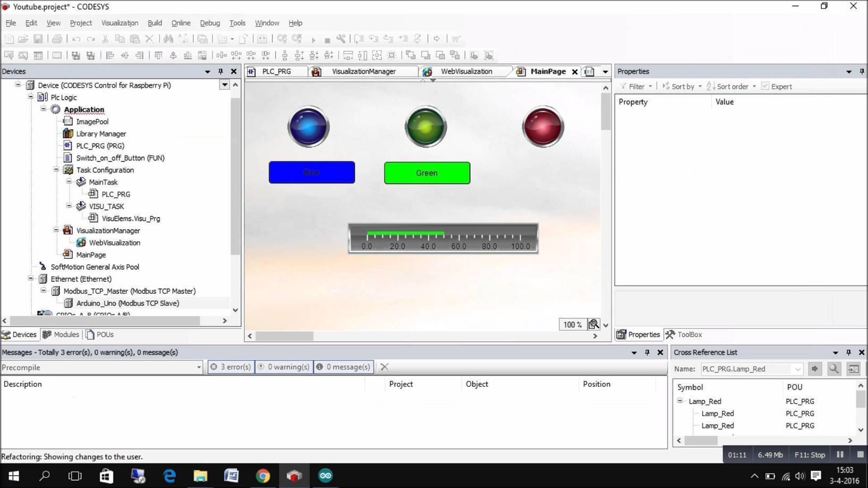Click the Print icon in the toolbar
The width and height of the screenshot is (868, 488).
[x=56, y=39]
